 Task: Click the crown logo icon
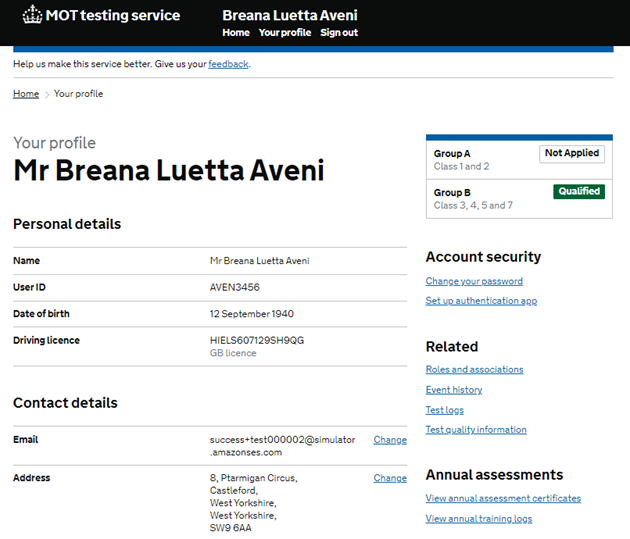point(32,15)
